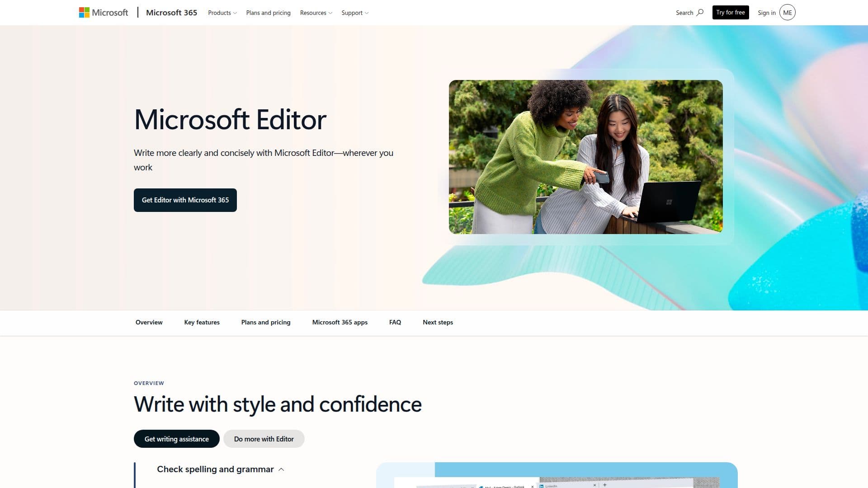Click the Microsoft logo
Screen dimensions: 868x488
tap(104, 13)
